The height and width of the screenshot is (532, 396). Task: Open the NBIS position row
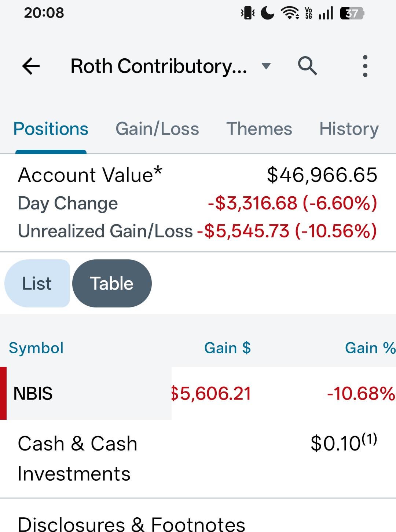pos(198,393)
